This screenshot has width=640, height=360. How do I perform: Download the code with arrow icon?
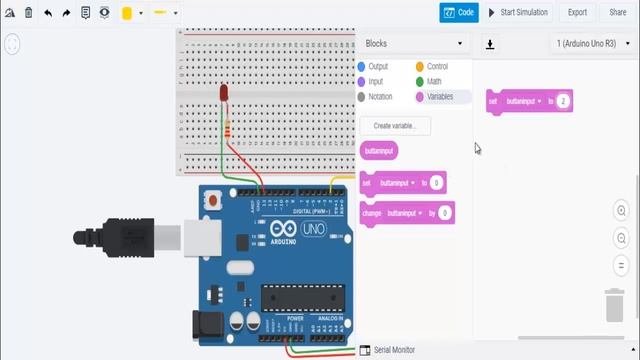click(490, 44)
